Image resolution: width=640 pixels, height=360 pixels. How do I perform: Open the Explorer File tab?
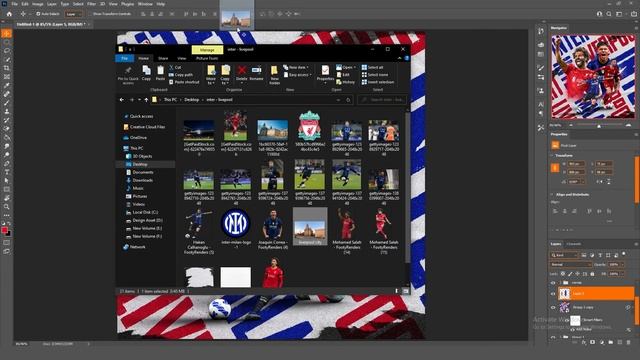124,58
